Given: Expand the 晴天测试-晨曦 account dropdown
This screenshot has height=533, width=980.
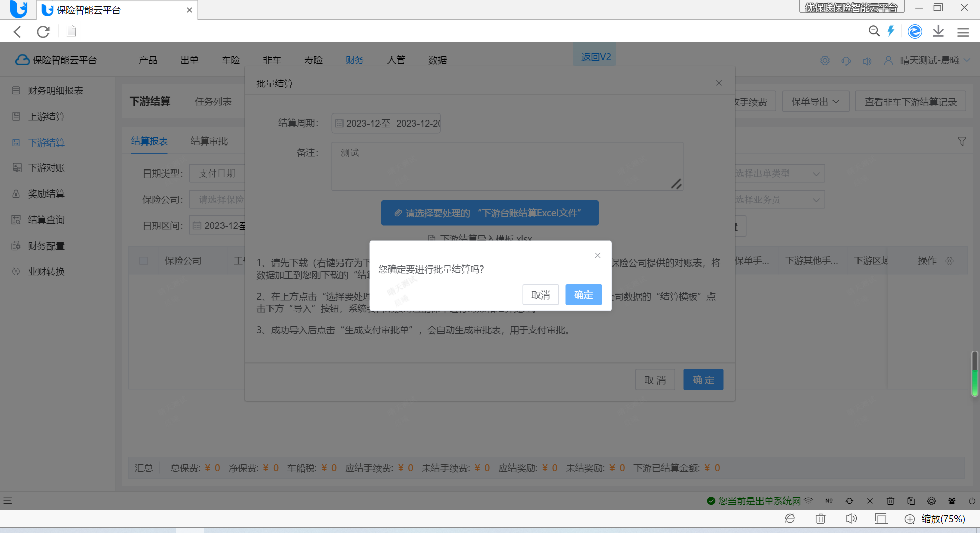Looking at the screenshot, I should pyautogui.click(x=935, y=60).
